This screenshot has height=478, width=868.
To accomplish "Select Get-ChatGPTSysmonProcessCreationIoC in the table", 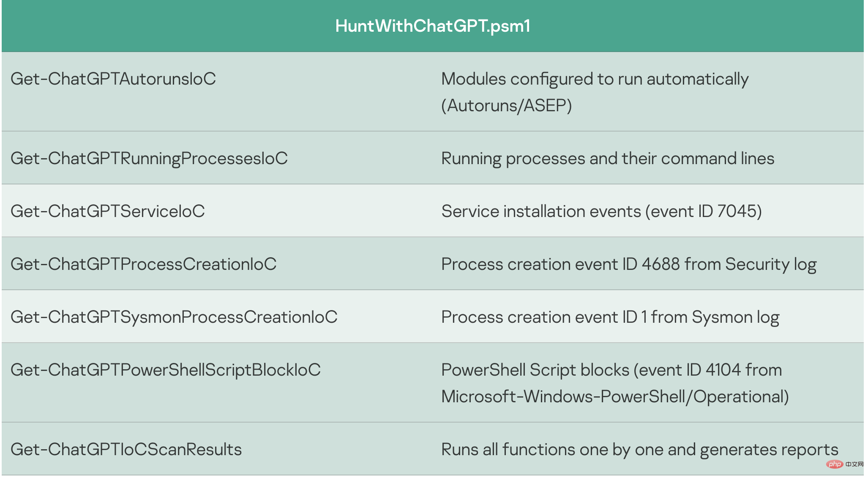I will tap(174, 317).
